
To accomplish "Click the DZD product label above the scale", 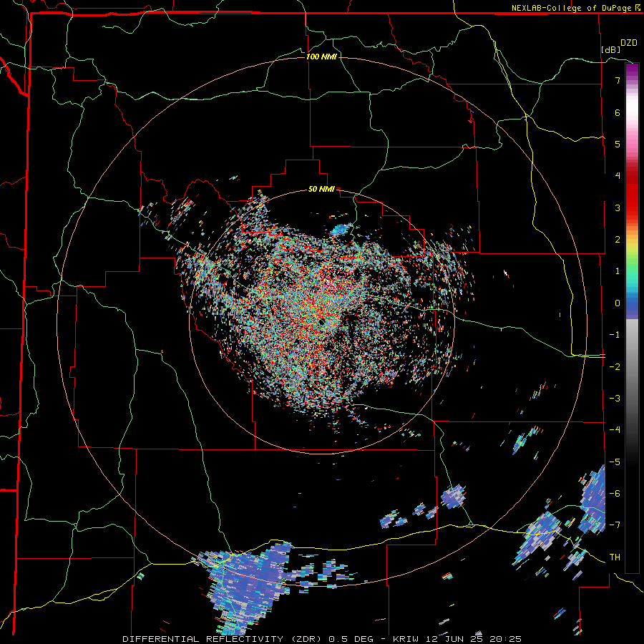I will tap(629, 43).
